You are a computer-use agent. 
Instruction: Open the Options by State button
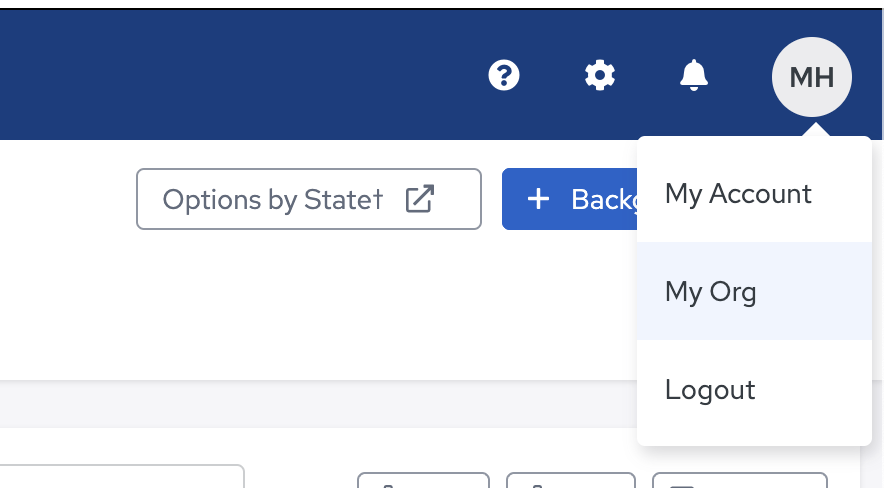click(x=309, y=199)
